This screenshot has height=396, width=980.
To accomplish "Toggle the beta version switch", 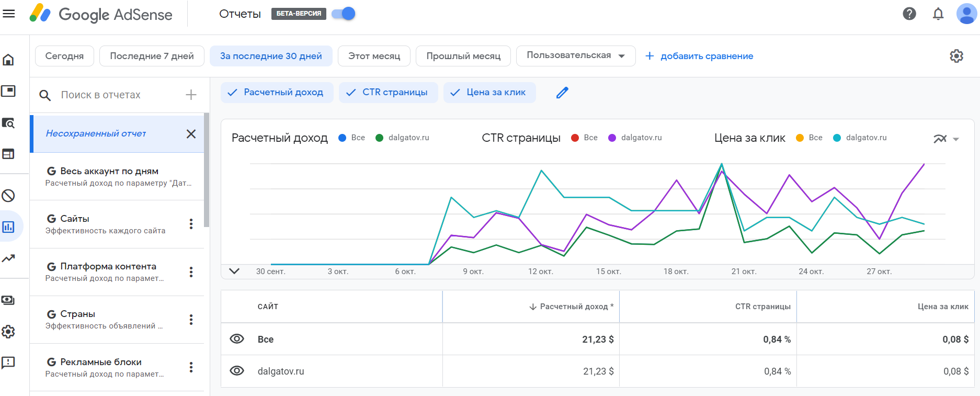I will [344, 14].
